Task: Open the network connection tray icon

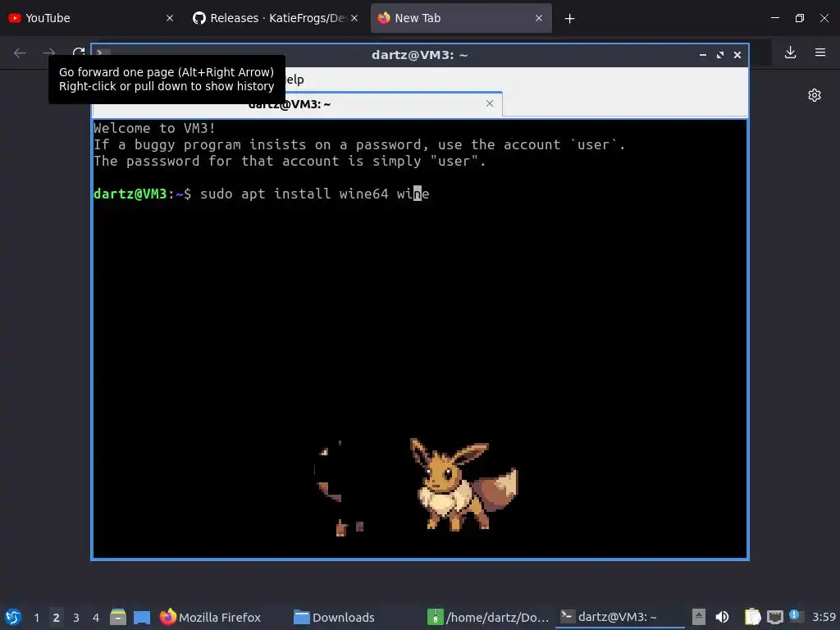Action: 774,617
